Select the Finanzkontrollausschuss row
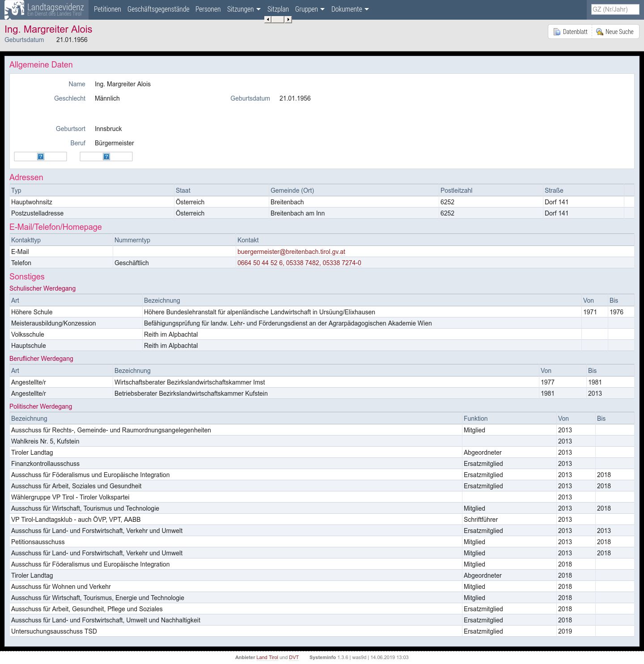 pos(322,464)
